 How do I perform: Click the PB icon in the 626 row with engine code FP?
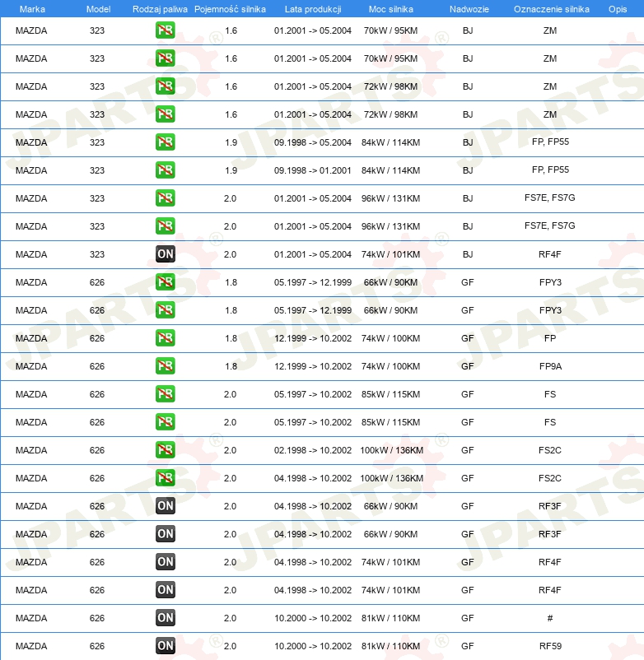click(165, 337)
